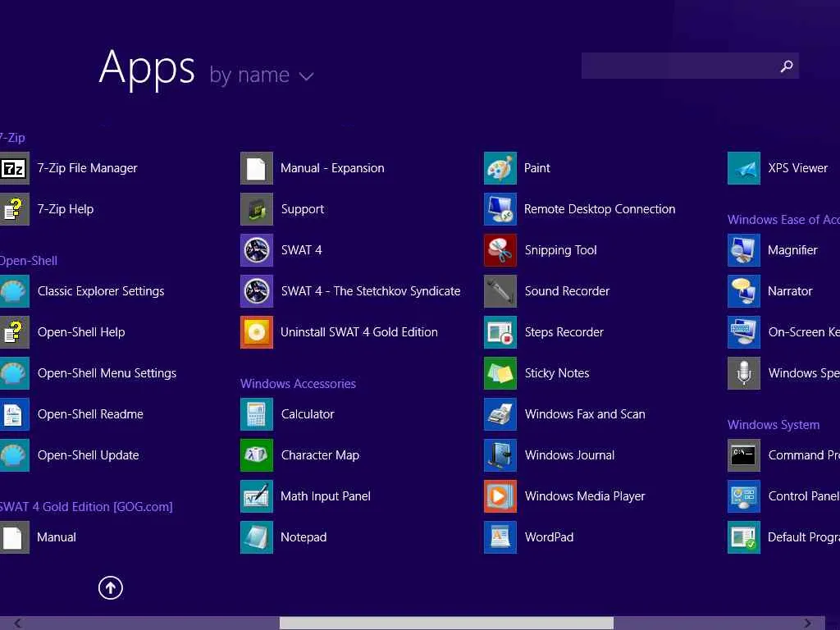
Task: Select the Open-Shell group header
Action: tap(29, 261)
